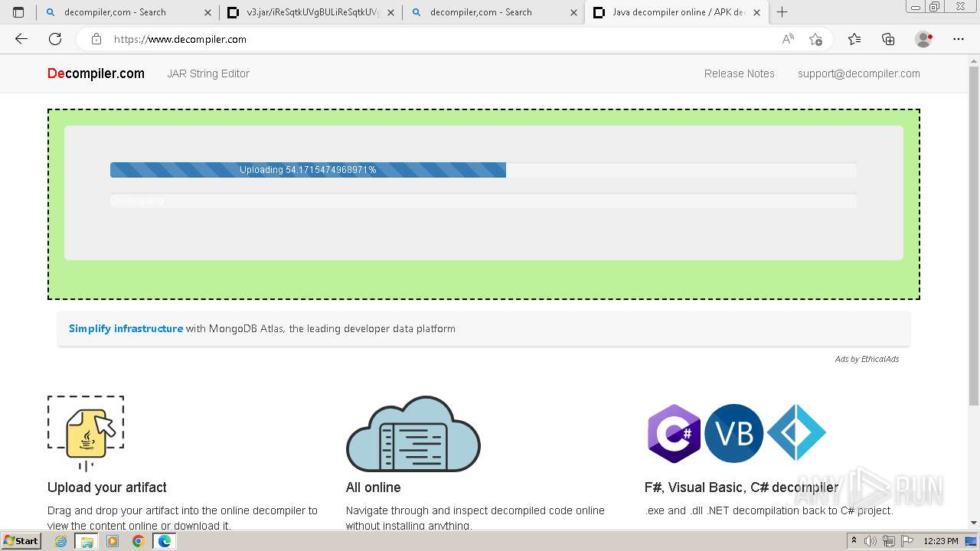Open the network icon in the system tray
This screenshot has height=551, width=980.
[x=889, y=541]
